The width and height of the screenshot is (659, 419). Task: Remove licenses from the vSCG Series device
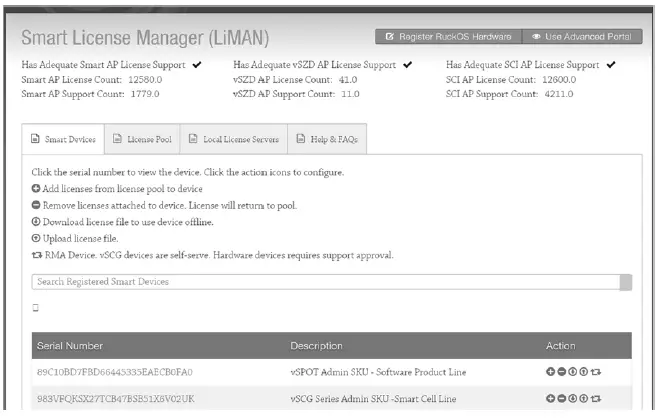click(x=562, y=398)
